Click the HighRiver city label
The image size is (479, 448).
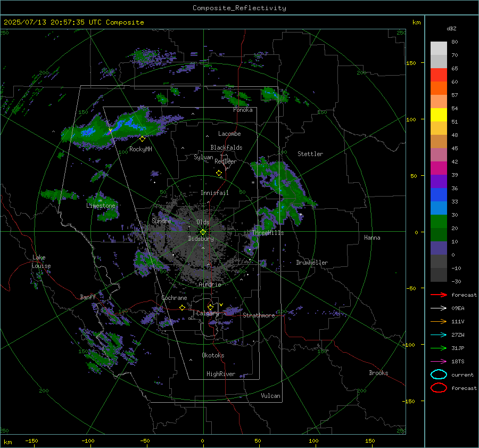click(221, 374)
